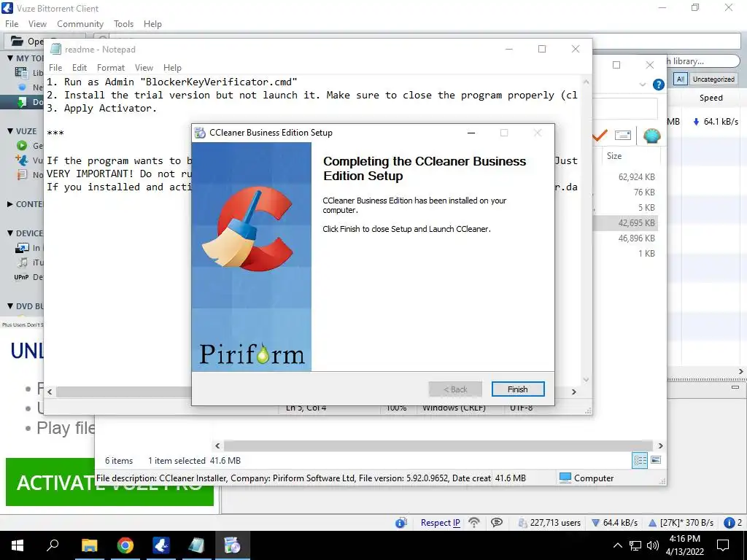Click the Notepad taskbar icon

point(196,545)
